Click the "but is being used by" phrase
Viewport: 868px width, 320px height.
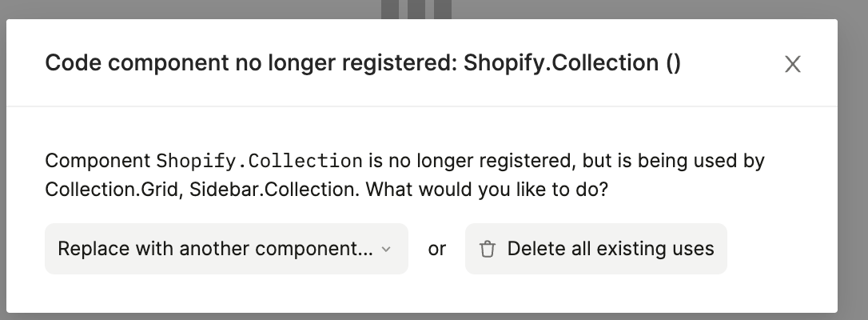click(674, 161)
